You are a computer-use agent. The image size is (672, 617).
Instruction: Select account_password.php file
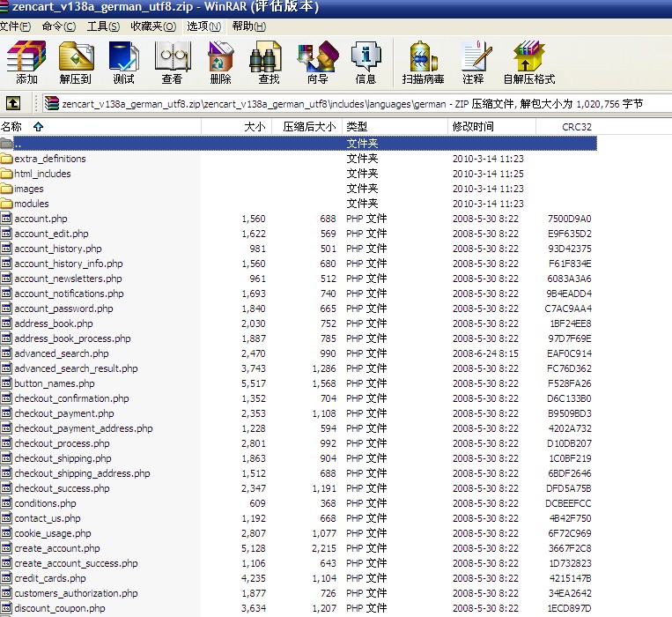click(x=63, y=308)
